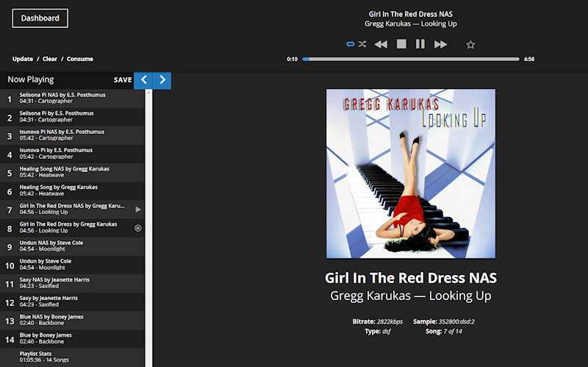The image size is (588, 367).
Task: Pause the current song
Action: pos(420,44)
